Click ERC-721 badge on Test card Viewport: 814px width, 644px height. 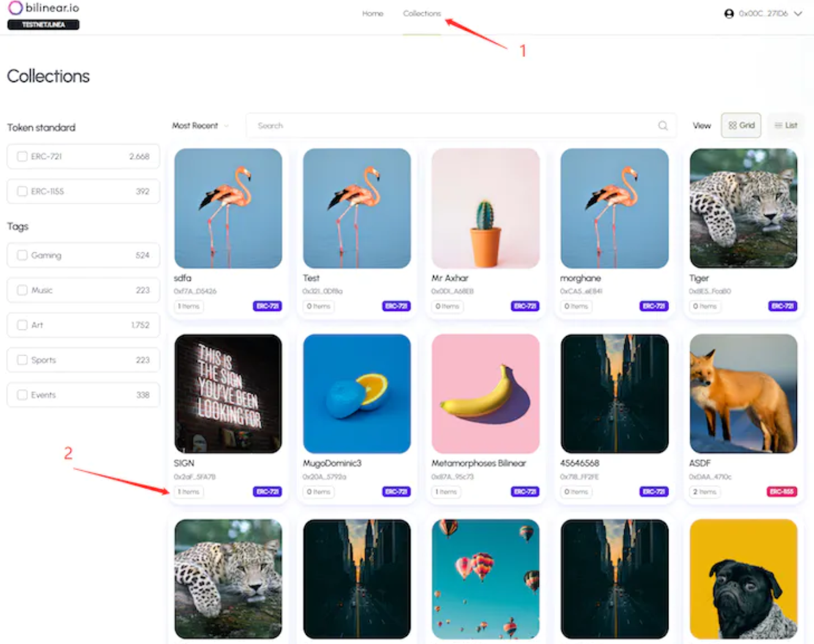point(397,306)
